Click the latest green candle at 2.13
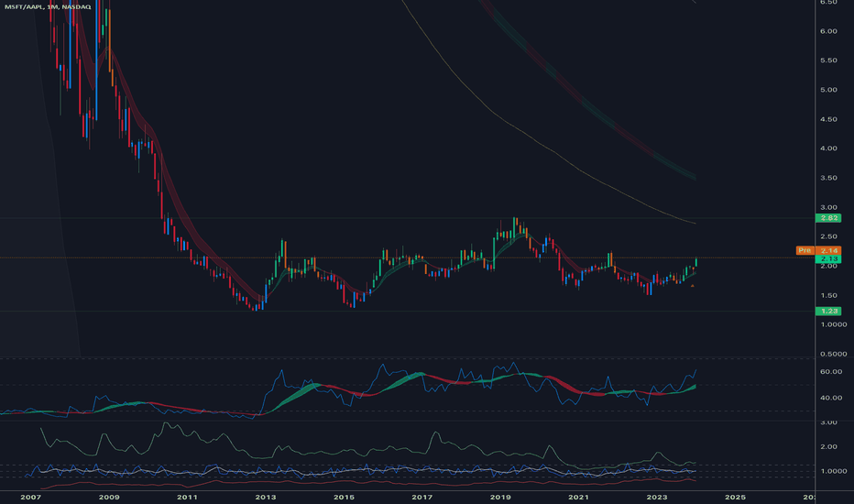The height and width of the screenshot is (504, 854). coord(696,262)
